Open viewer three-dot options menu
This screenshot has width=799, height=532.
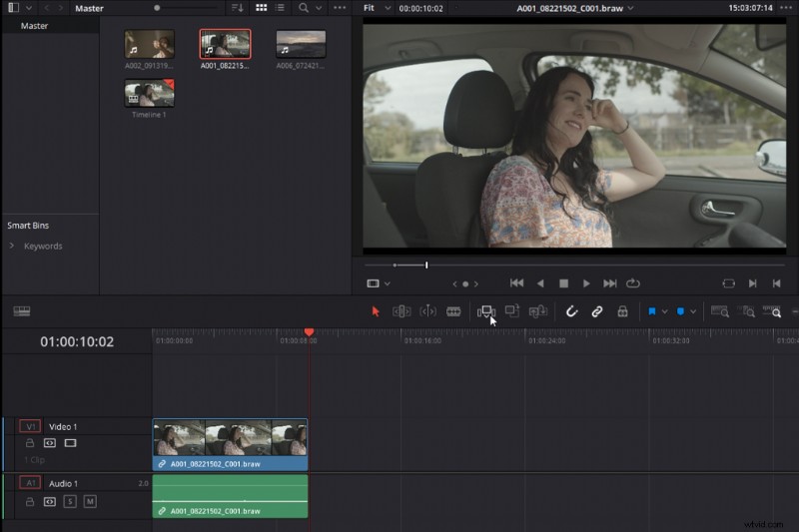(x=786, y=8)
